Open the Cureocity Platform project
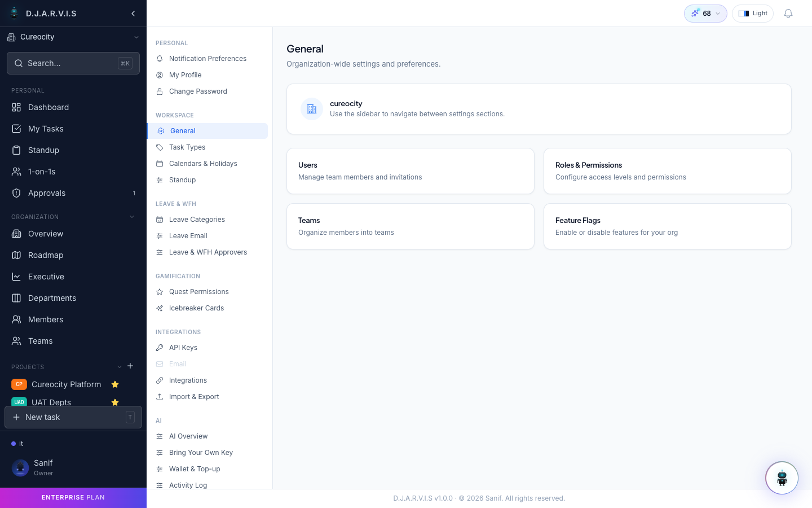 click(67, 384)
